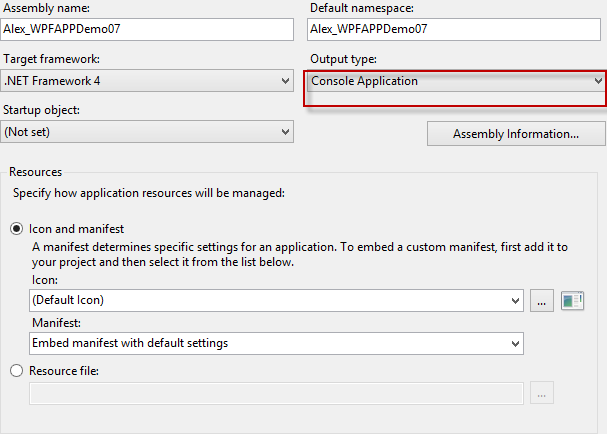Open the Startup object dropdown
This screenshot has width=607, height=434.
coord(147,132)
